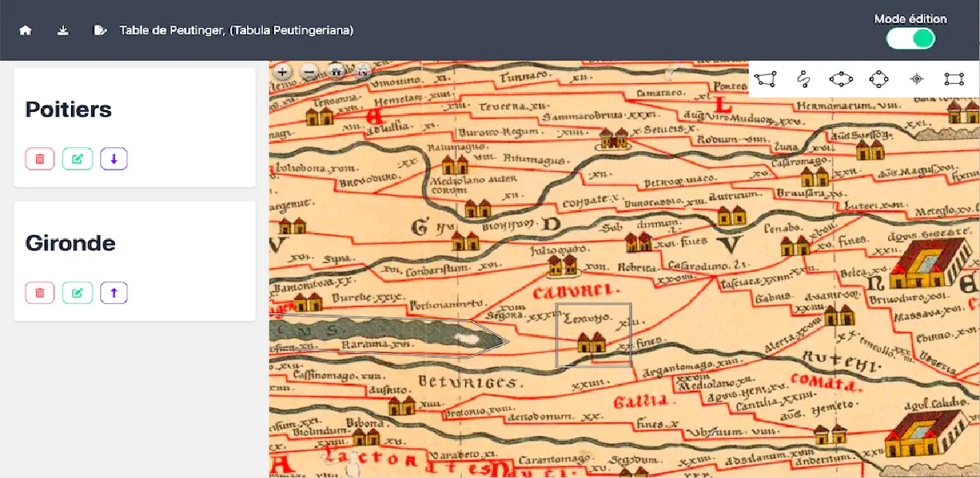This screenshot has width=980, height=478.
Task: Select the point marker tool
Action: click(x=917, y=79)
